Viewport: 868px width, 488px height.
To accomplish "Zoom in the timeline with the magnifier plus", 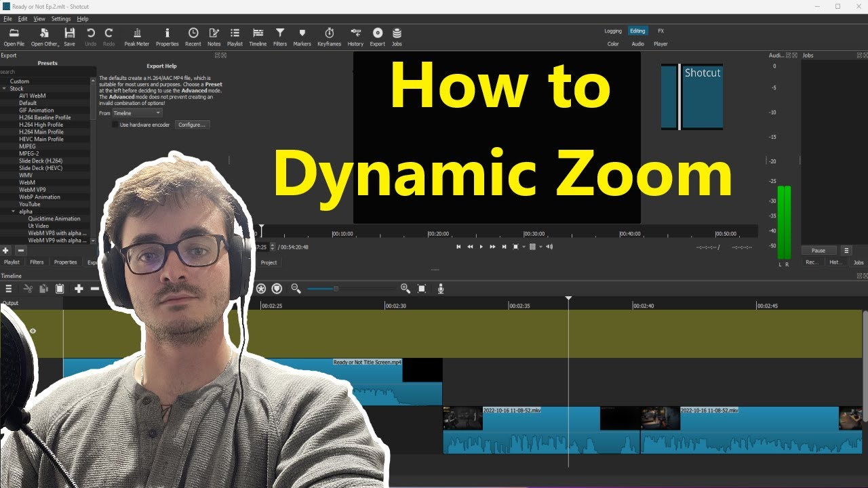I will click(406, 289).
